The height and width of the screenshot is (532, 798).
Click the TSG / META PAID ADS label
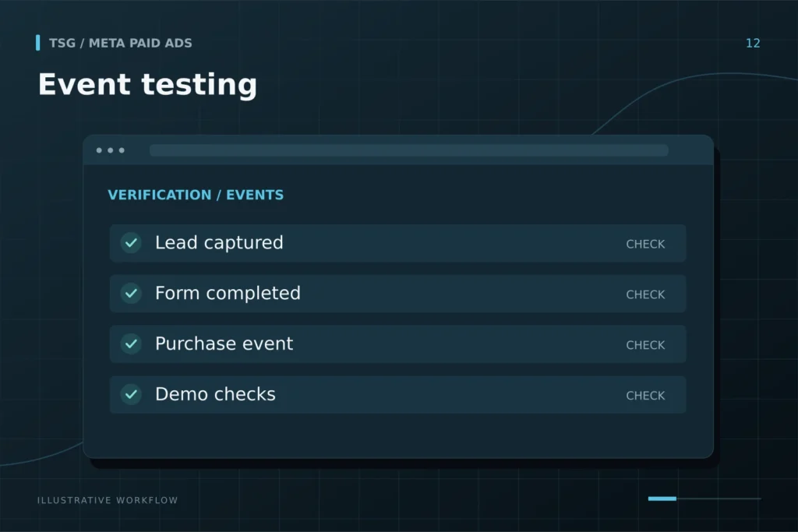pyautogui.click(x=121, y=44)
